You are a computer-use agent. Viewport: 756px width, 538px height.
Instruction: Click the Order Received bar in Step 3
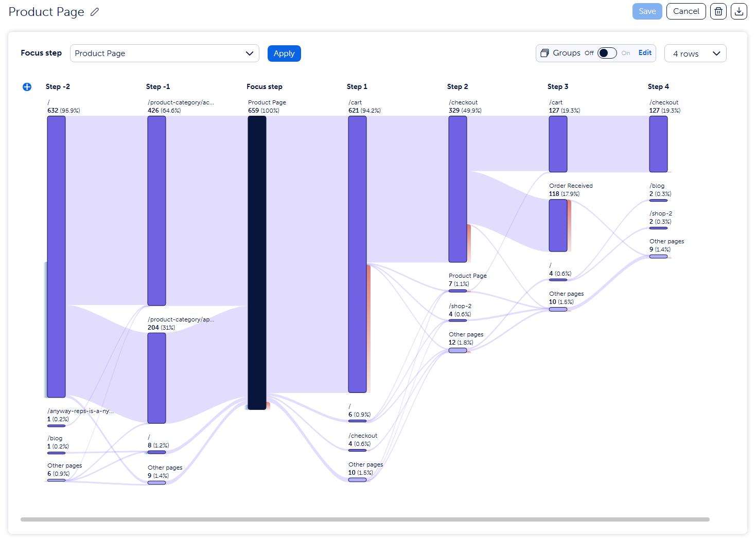(x=558, y=225)
